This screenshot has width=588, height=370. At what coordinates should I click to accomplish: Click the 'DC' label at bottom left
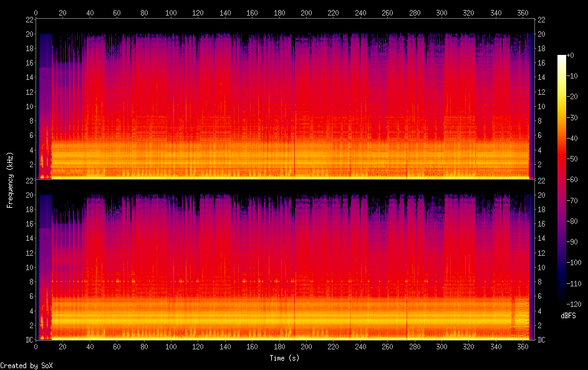coord(29,340)
